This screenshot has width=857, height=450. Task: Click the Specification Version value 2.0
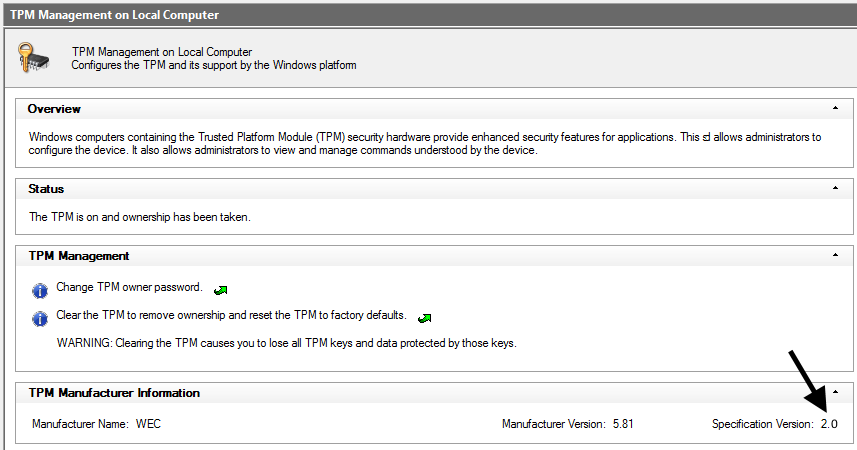point(829,425)
